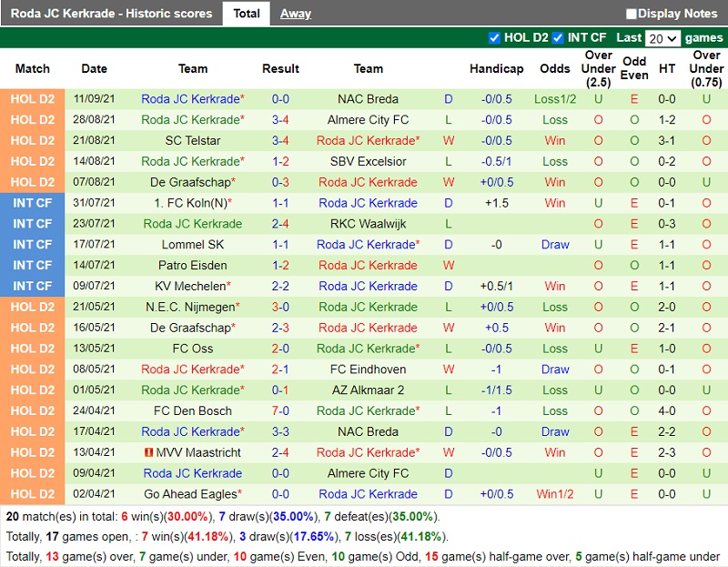Open Go Ahead Eagles team link
This screenshot has height=567, width=728.
190,494
